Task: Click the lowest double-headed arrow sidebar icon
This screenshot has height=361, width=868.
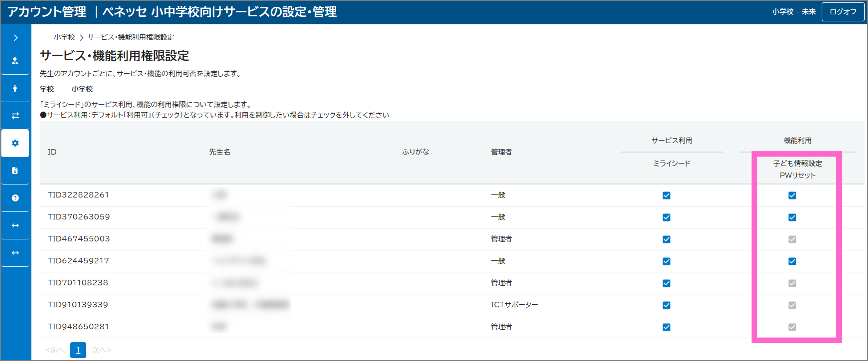Action: [x=15, y=253]
